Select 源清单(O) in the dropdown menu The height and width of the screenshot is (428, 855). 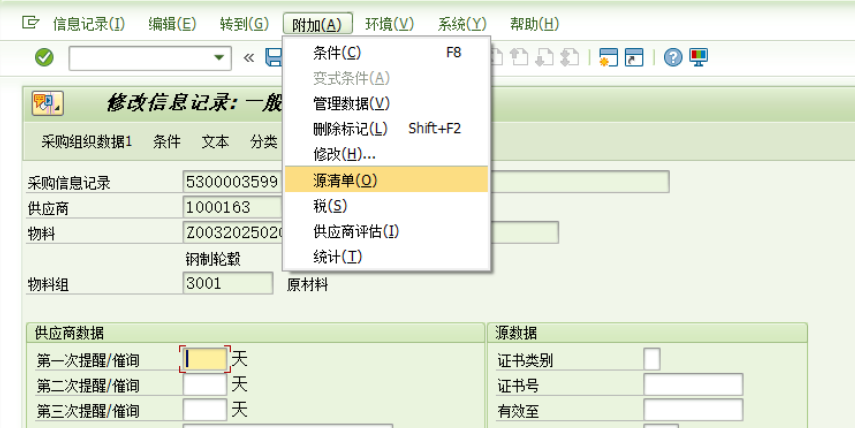click(345, 180)
